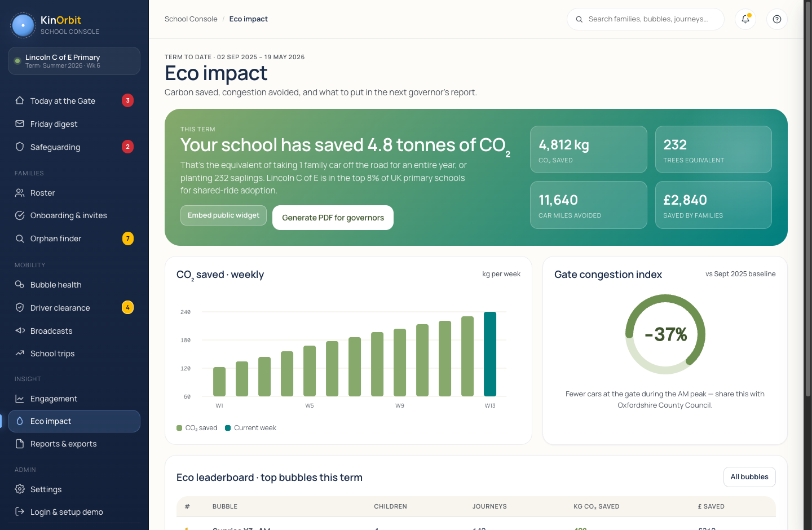Screen dimensions: 812x530
Task: Generate PDF for governors
Action: [333, 218]
